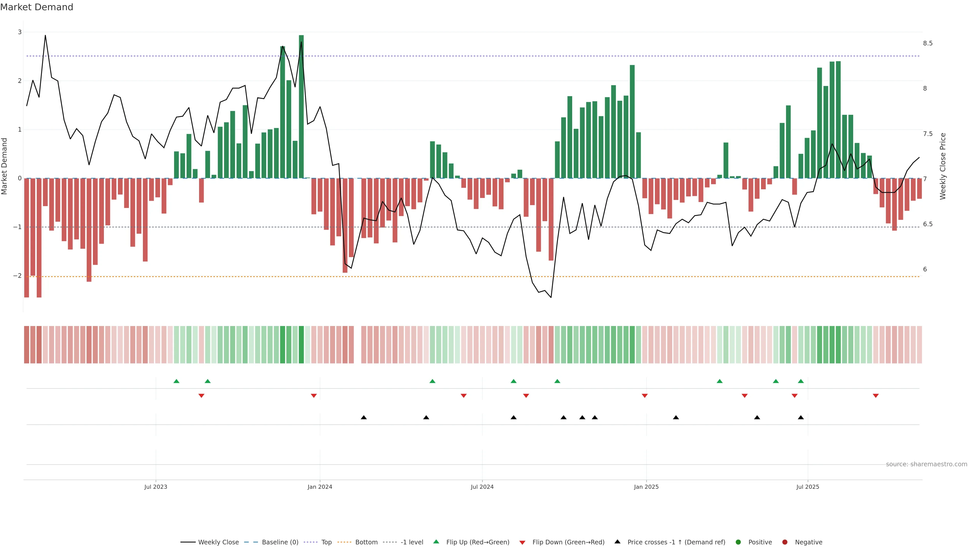Click the Market Demand chart title

click(36, 7)
